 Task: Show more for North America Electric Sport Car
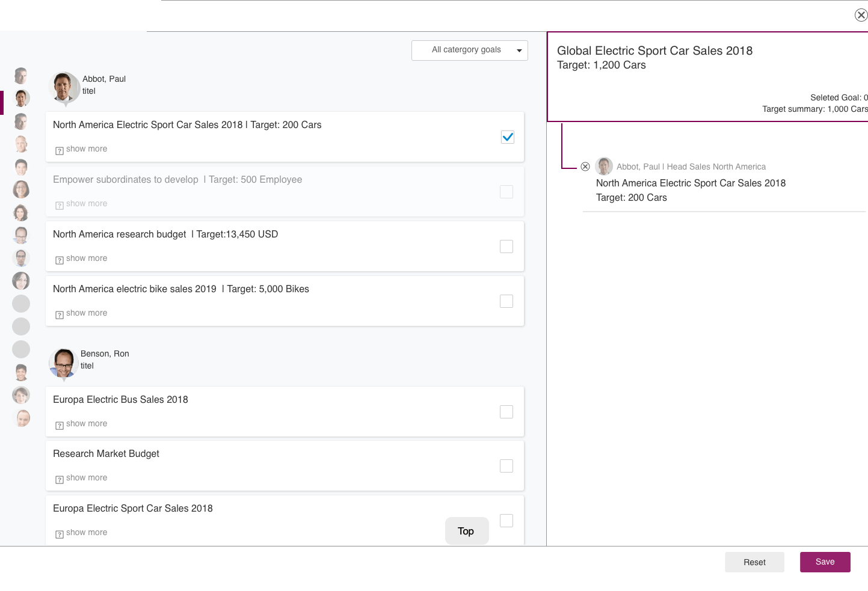click(x=87, y=149)
